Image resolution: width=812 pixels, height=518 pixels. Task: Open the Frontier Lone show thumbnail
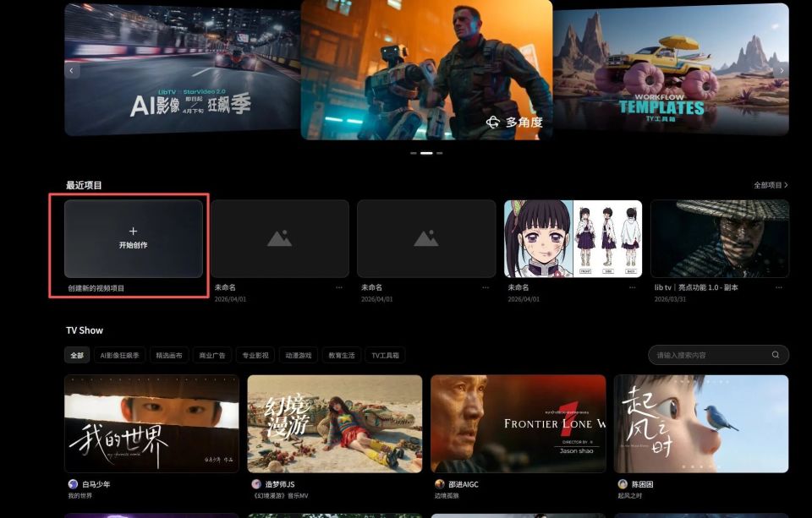click(x=518, y=424)
